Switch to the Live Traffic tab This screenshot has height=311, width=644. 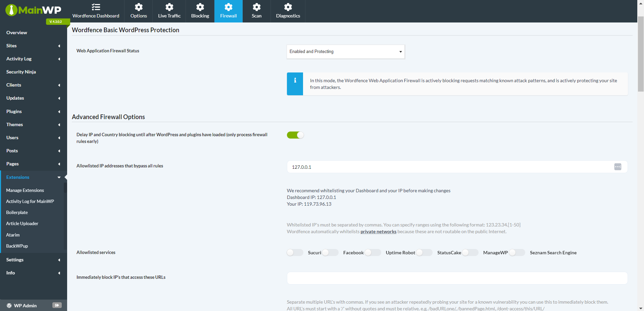(x=169, y=11)
